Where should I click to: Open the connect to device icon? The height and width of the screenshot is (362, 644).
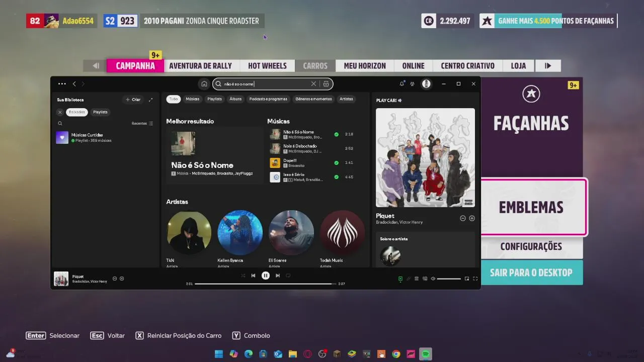[425, 279]
